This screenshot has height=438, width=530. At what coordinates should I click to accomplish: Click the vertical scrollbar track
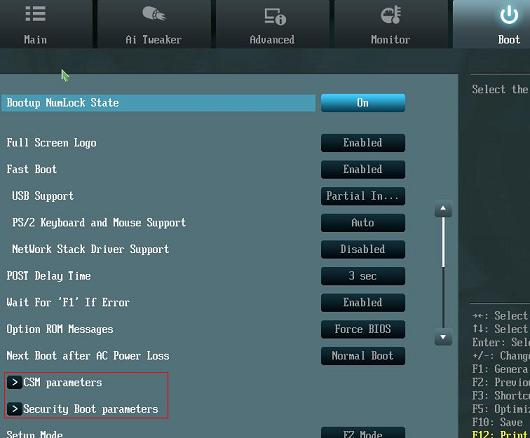click(443, 274)
